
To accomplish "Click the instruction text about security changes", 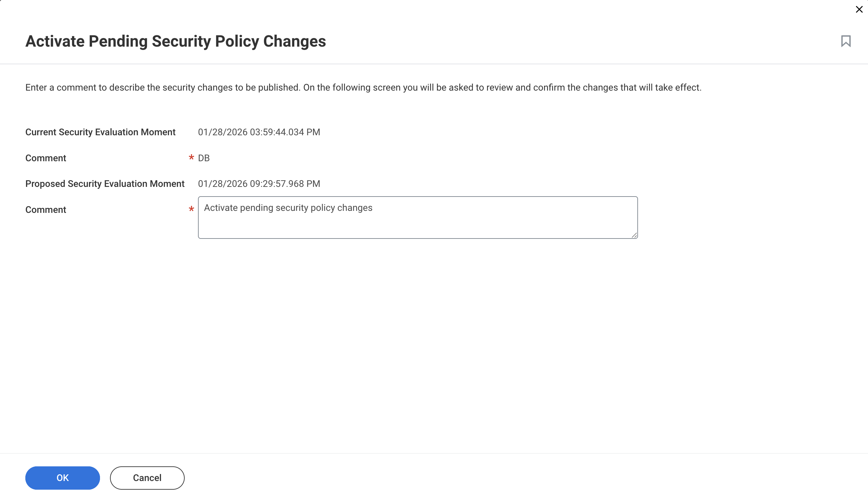I will pos(363,88).
